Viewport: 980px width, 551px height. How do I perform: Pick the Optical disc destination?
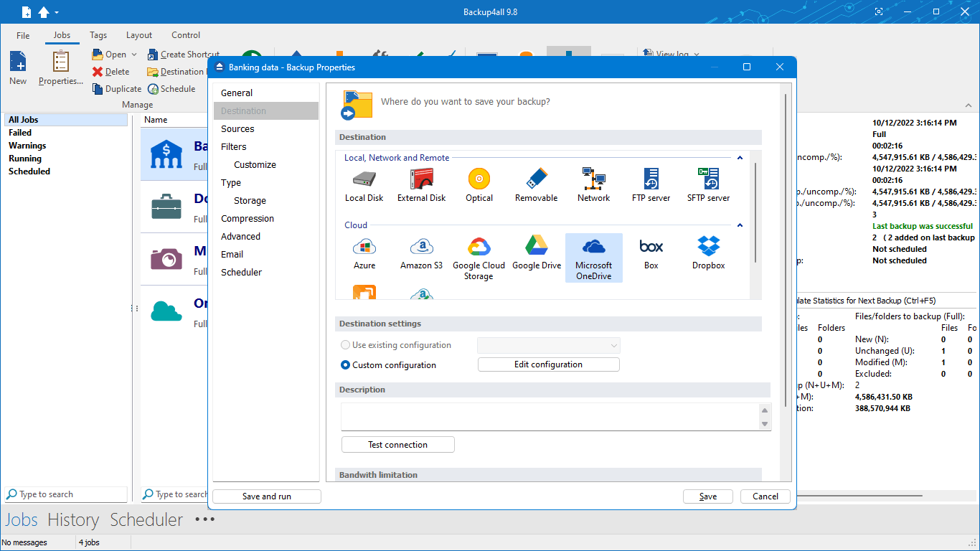[x=479, y=185]
